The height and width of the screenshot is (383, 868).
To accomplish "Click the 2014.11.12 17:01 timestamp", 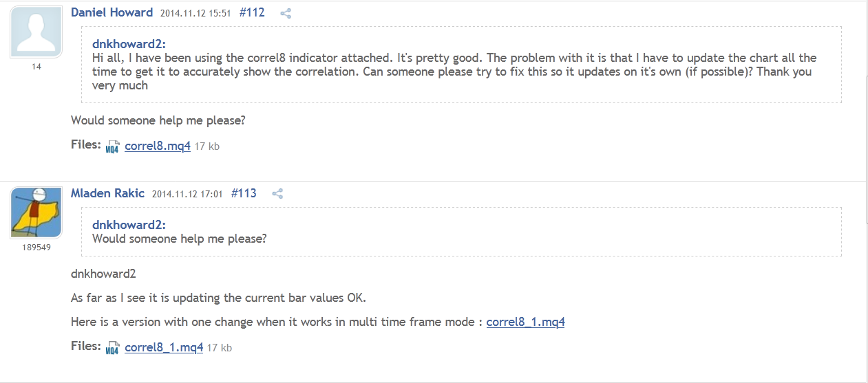I will click(x=187, y=194).
